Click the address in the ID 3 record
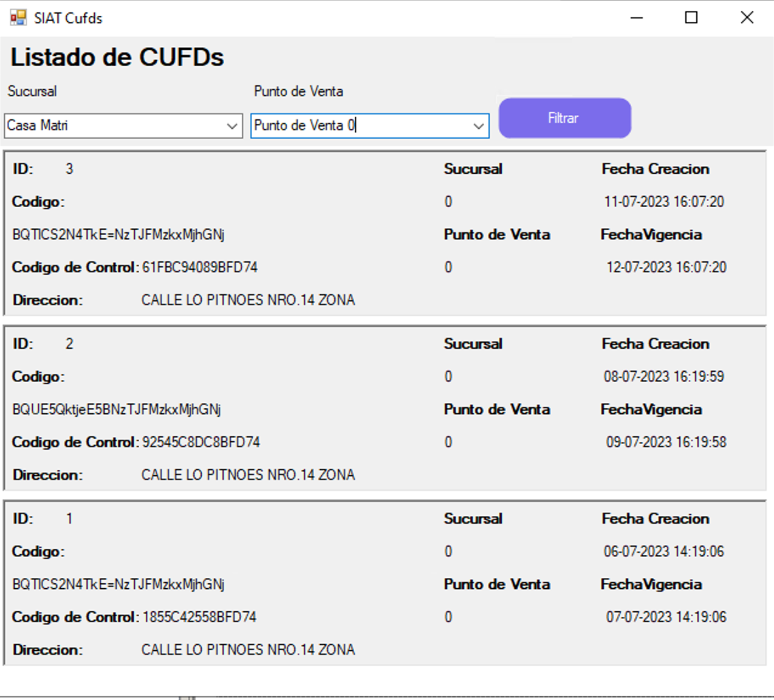The height and width of the screenshot is (700, 774). tap(248, 300)
